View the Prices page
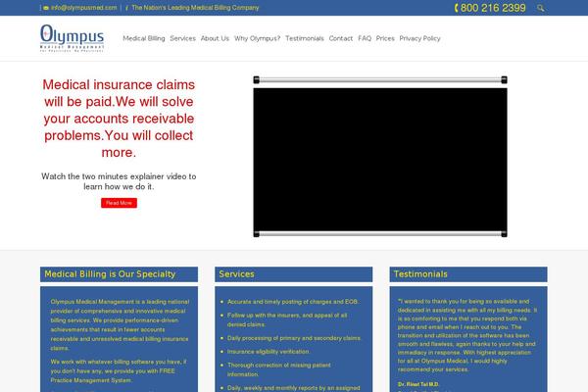The height and width of the screenshot is (392, 588). pos(385,38)
